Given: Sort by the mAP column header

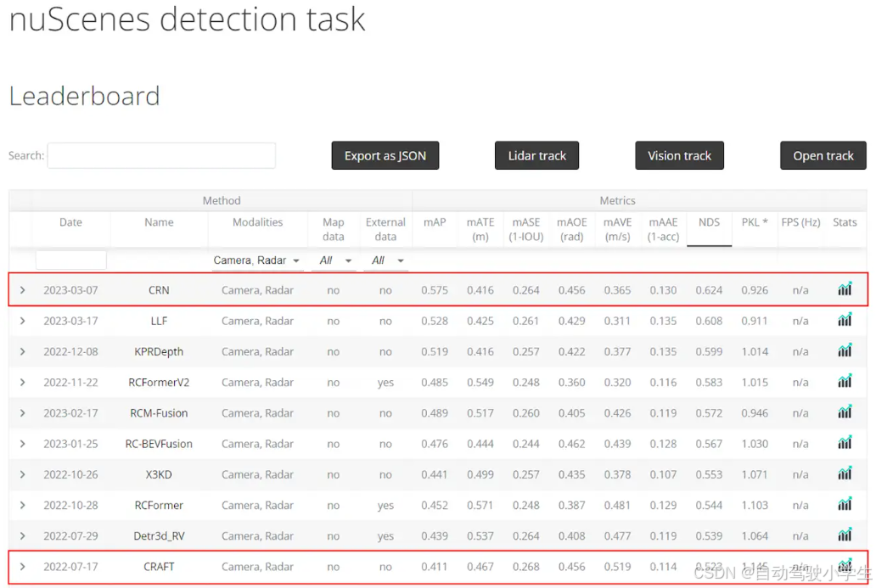Looking at the screenshot, I should click(x=435, y=222).
